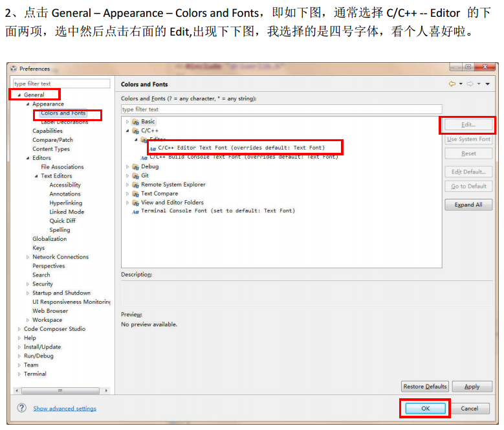Click the Remote System Explorer folder icon
This screenshot has height=430, width=504.
[135, 185]
